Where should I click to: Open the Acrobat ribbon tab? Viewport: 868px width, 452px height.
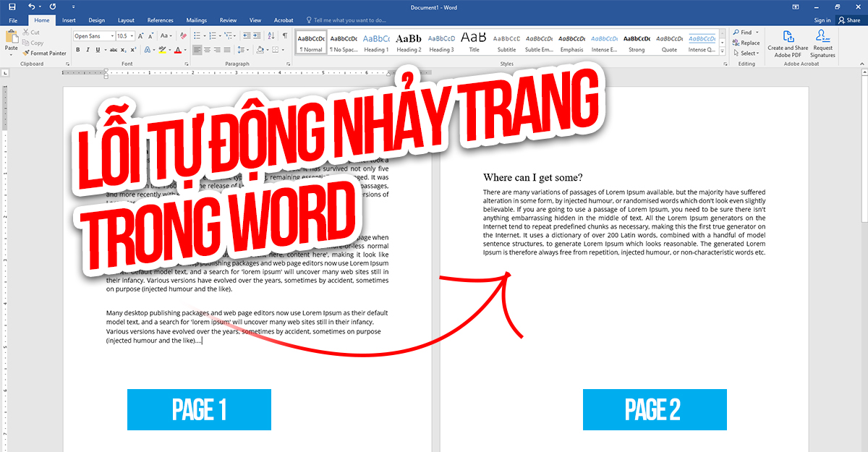[283, 20]
